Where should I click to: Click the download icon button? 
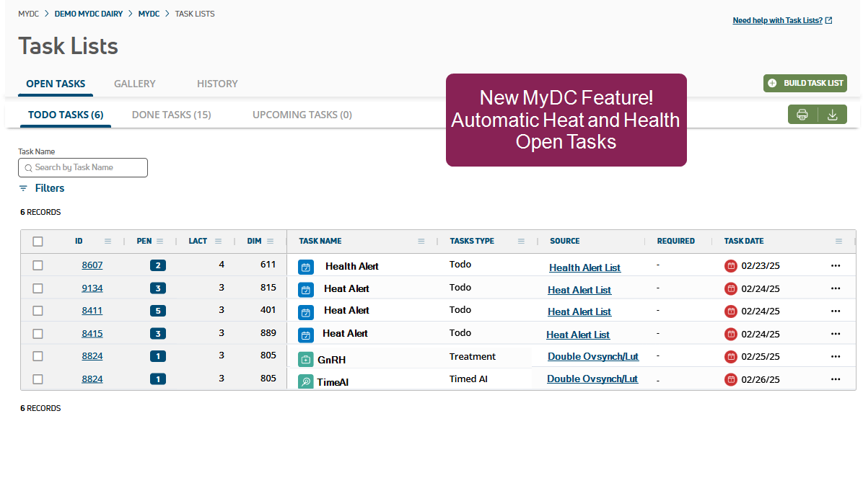832,115
